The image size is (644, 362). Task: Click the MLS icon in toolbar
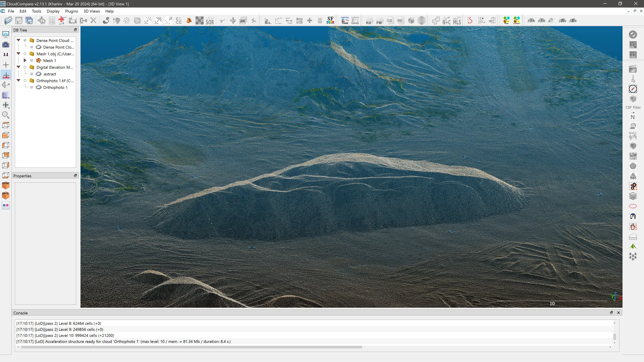(x=457, y=21)
